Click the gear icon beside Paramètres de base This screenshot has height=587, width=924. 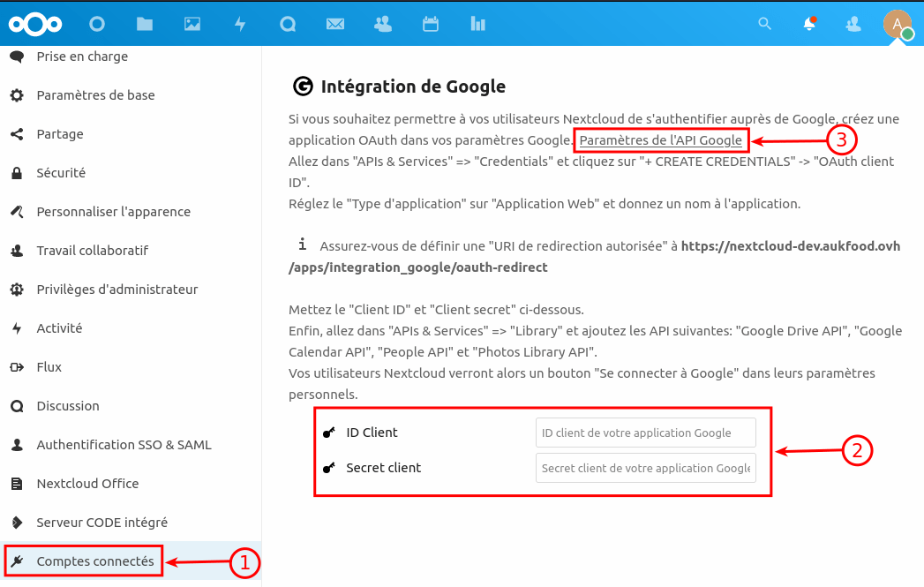coord(17,95)
